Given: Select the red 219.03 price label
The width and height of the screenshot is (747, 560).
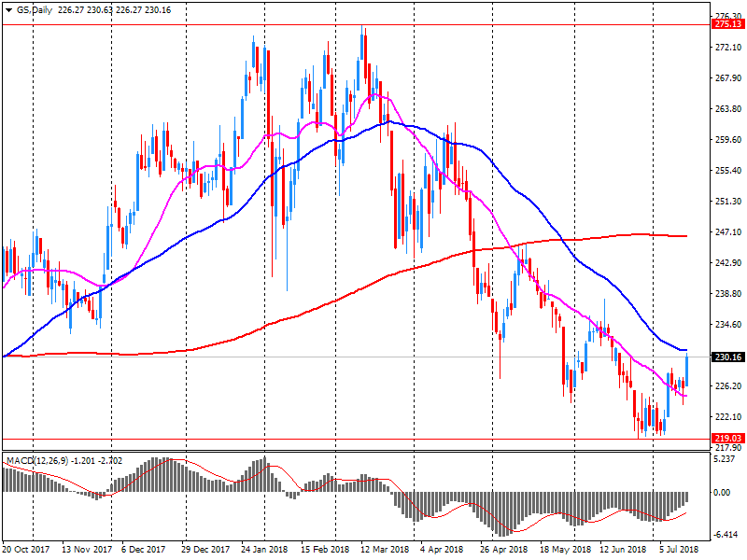Looking at the screenshot, I should [726, 438].
